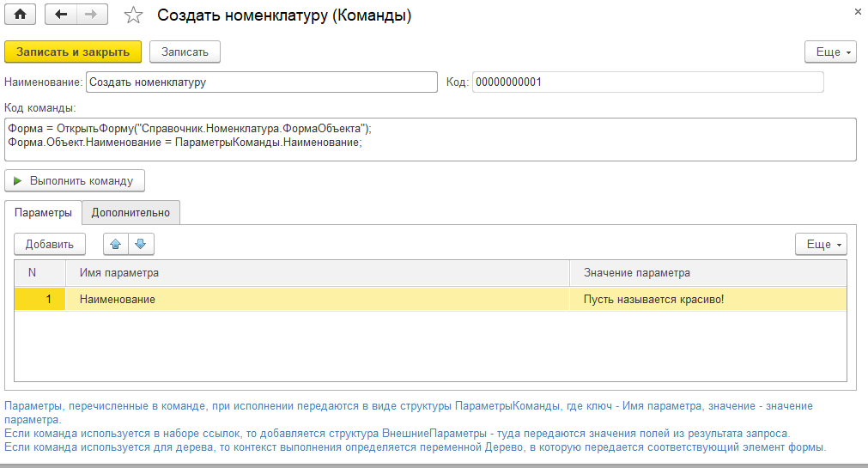Switch to the Дополнительно tab

(x=131, y=213)
